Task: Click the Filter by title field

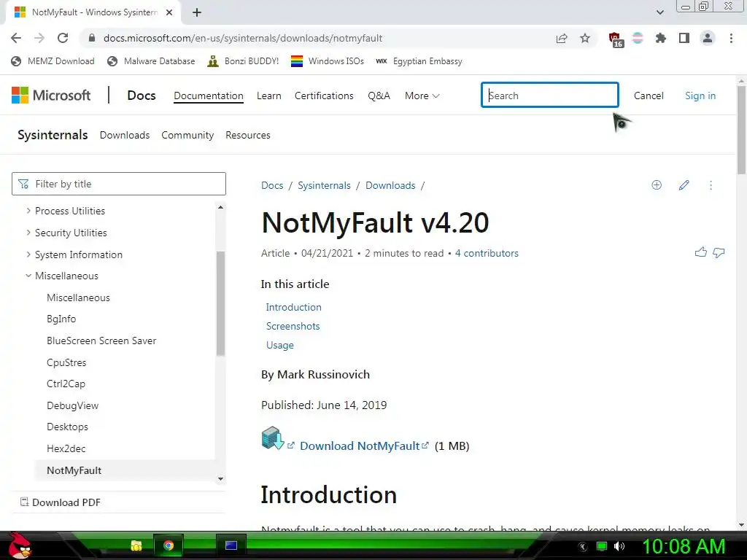Action: click(x=119, y=184)
